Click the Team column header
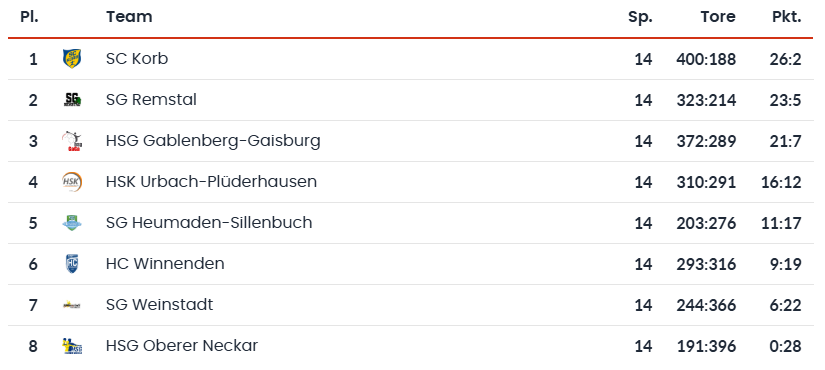825x370 pixels. (x=129, y=17)
